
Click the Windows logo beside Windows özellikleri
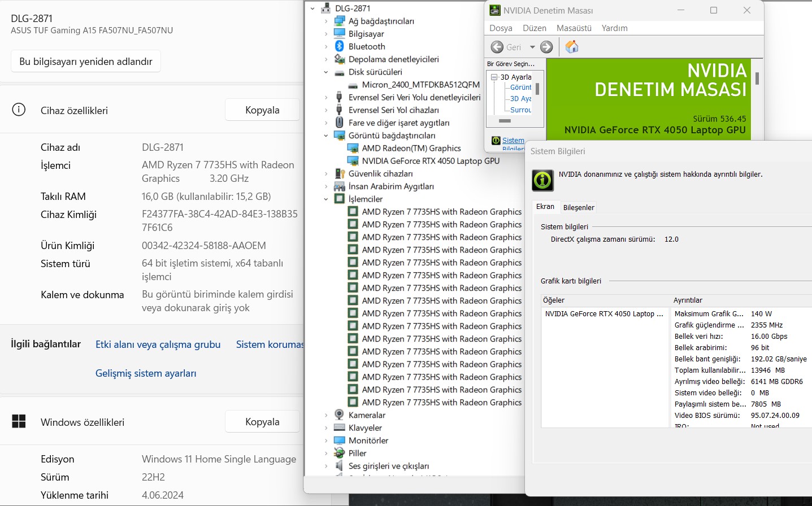[x=19, y=421]
